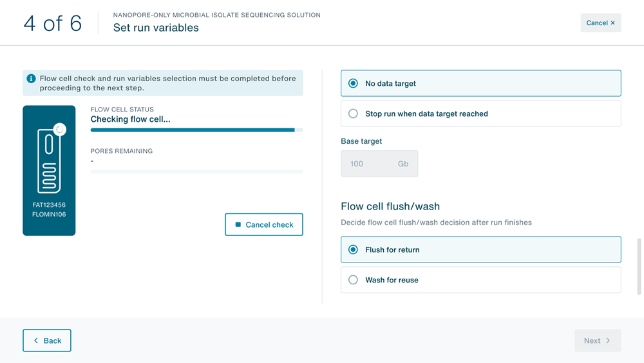Choose the Wash for reuse option
The width and height of the screenshot is (644, 363).
[x=481, y=280]
